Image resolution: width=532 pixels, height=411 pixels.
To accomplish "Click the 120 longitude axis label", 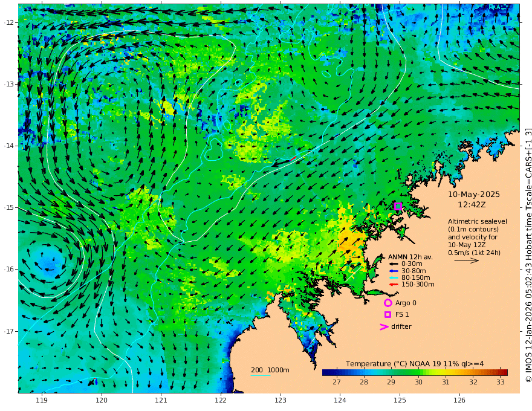I will pos(102,401).
